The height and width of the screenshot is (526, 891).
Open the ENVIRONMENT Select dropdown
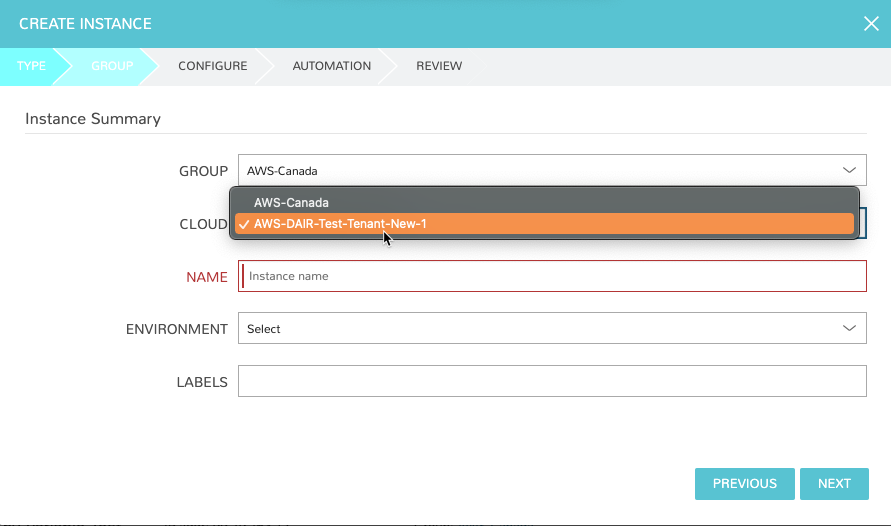pos(552,329)
